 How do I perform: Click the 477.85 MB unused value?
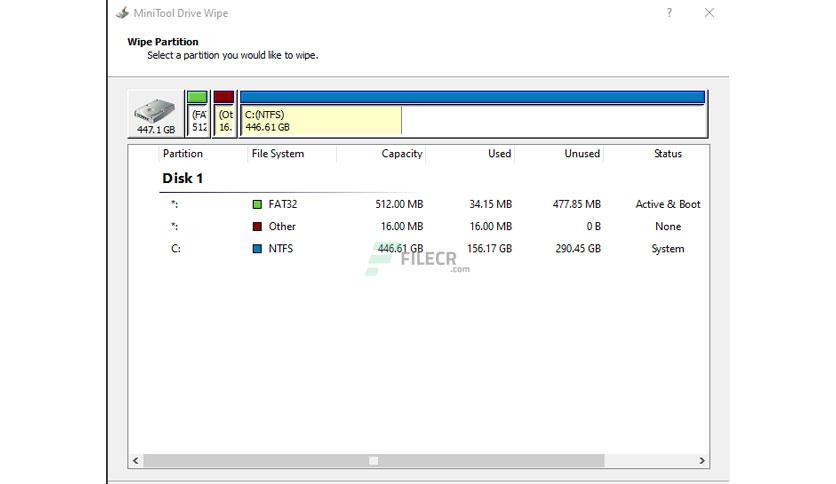click(x=577, y=204)
